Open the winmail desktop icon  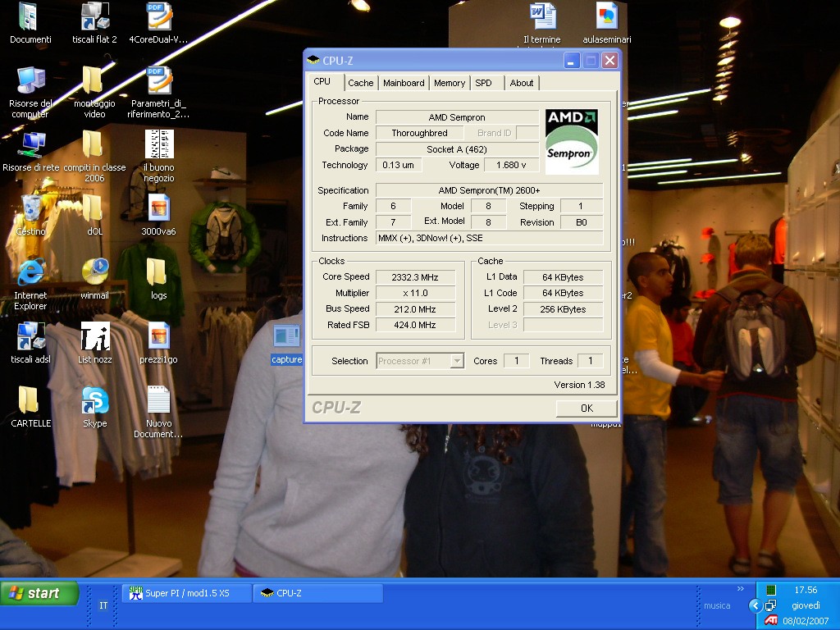click(x=94, y=279)
